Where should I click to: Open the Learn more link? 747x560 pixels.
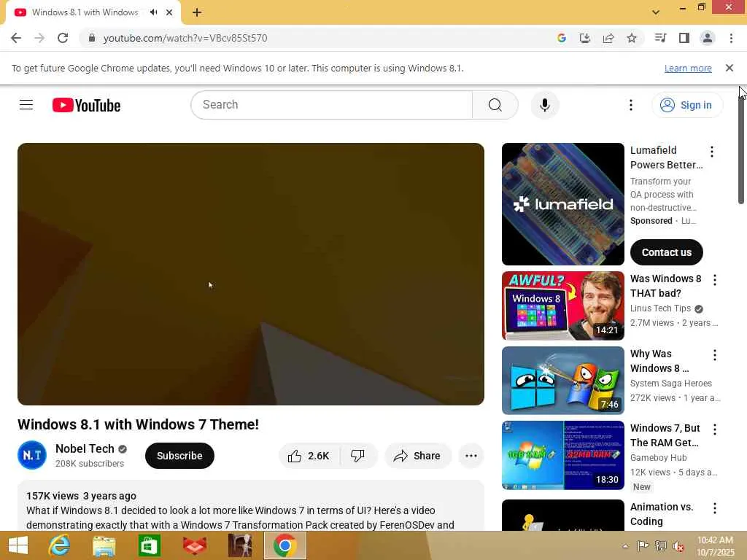click(688, 68)
